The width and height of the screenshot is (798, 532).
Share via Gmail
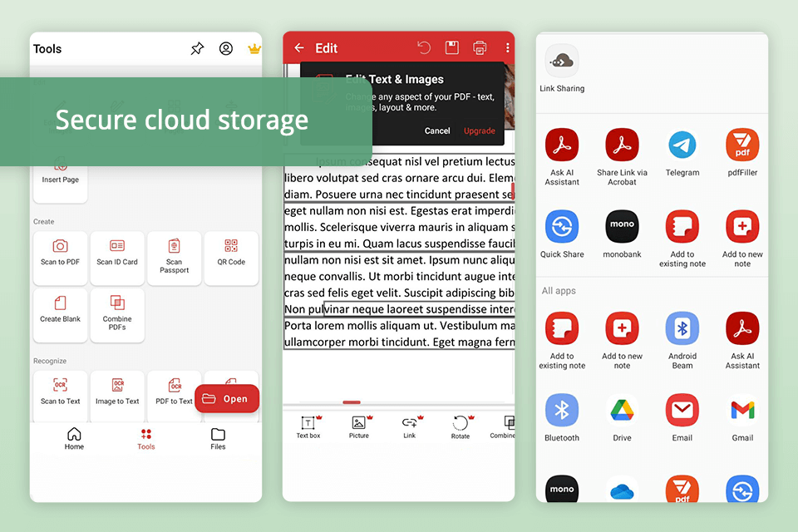tap(742, 417)
